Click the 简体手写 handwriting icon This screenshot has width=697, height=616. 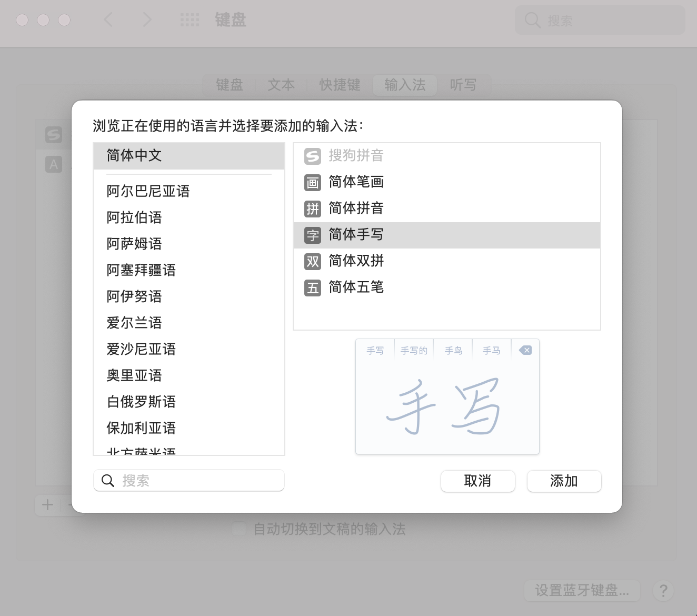(313, 235)
